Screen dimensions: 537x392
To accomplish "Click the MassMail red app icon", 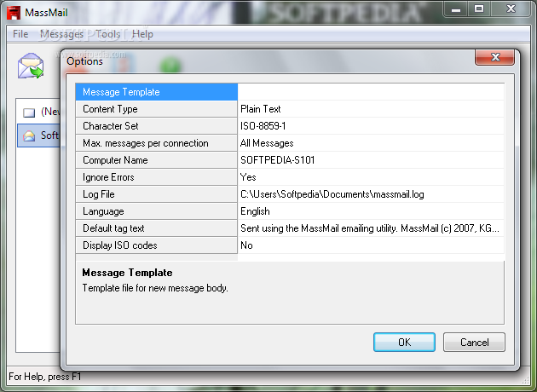I will [x=14, y=13].
